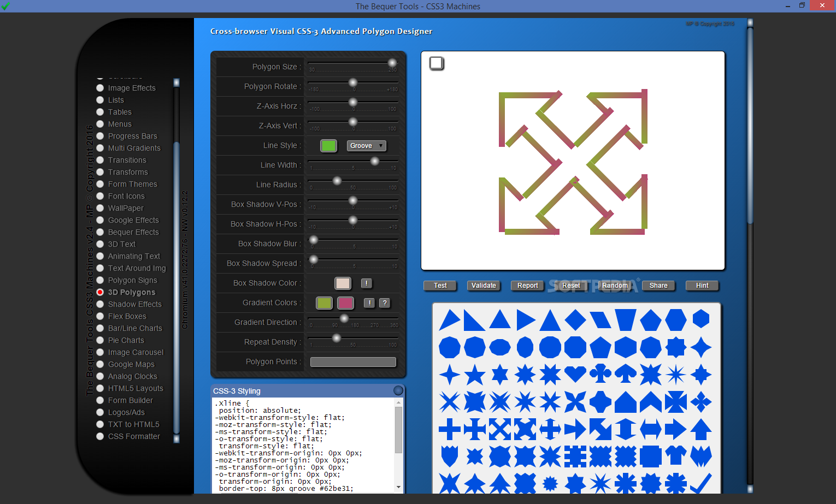Select the up-down double arrow shape
This screenshot has height=504, width=836.
625,429
